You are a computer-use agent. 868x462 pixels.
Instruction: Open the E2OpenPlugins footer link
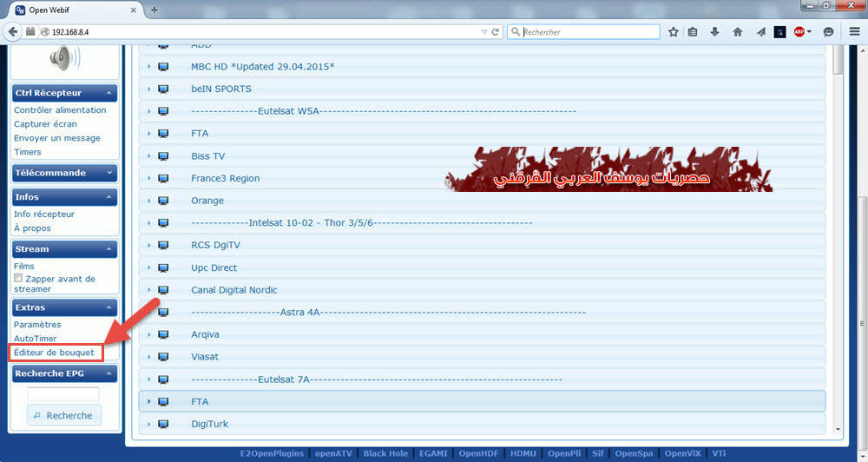coord(272,453)
